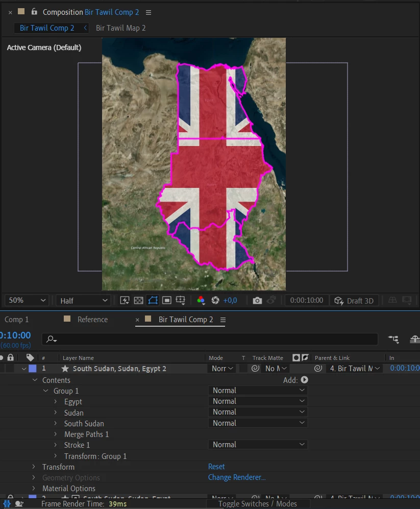Select the Bir Tawil Comp 2 breadcrumb
The width and height of the screenshot is (420, 509).
point(47,28)
